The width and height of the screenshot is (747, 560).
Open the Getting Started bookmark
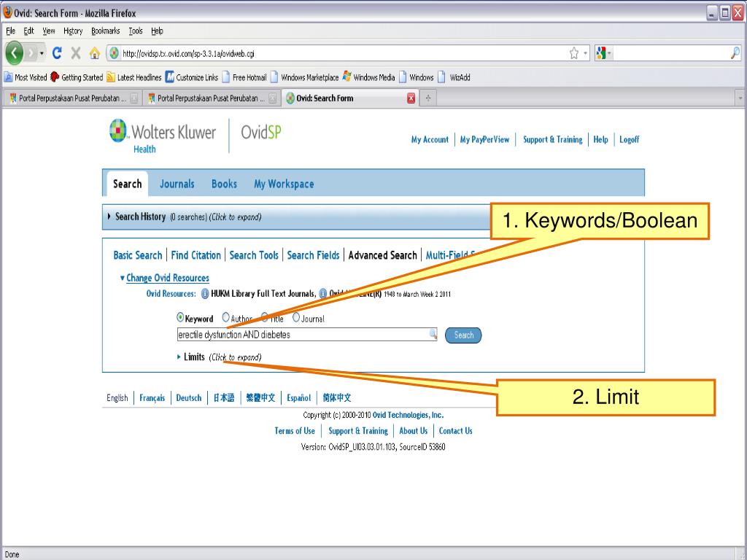point(77,77)
